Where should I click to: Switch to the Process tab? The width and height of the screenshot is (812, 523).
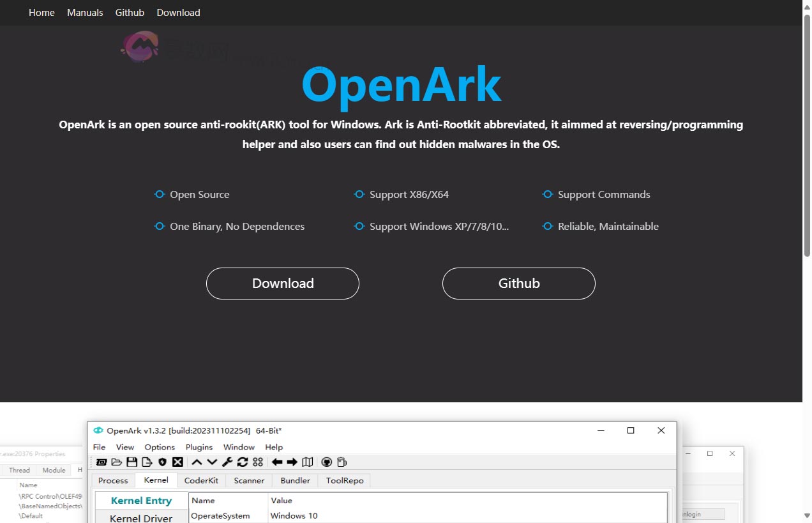tap(112, 480)
